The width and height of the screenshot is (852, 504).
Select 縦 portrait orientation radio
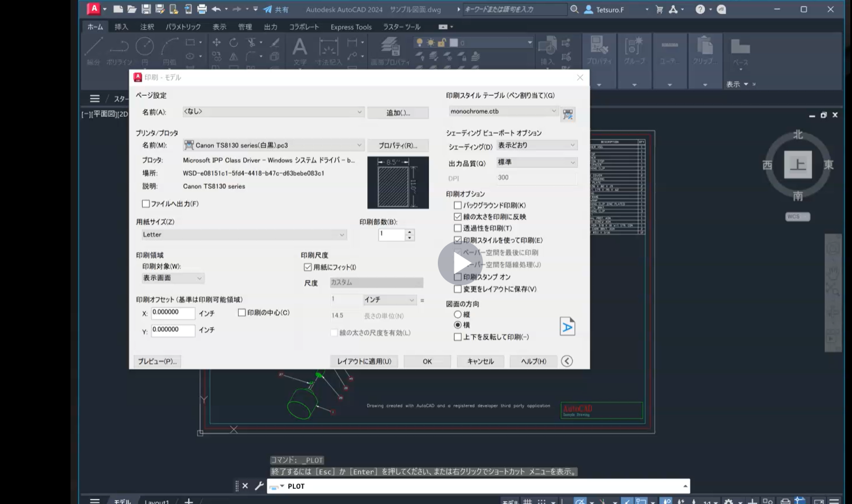tap(458, 315)
